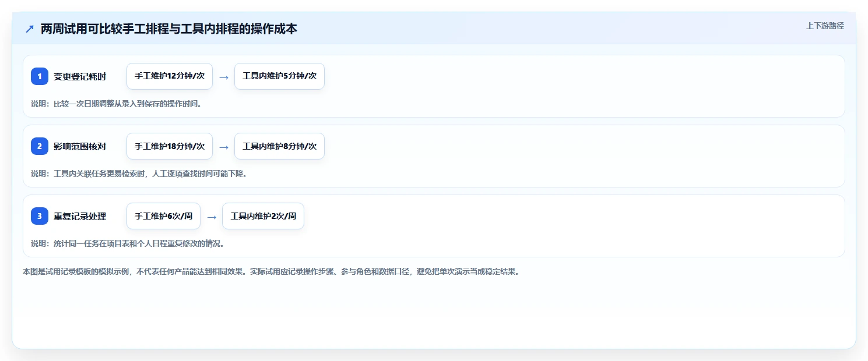The height and width of the screenshot is (361, 868).
Task: Select the 重复记录处理 row label
Action: (80, 216)
